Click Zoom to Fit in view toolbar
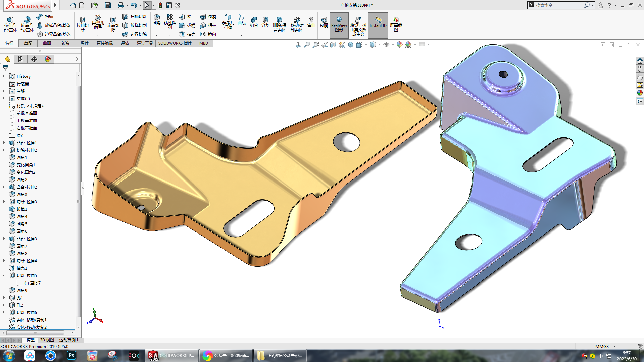Viewport: 644px width, 362px height. [x=307, y=45]
